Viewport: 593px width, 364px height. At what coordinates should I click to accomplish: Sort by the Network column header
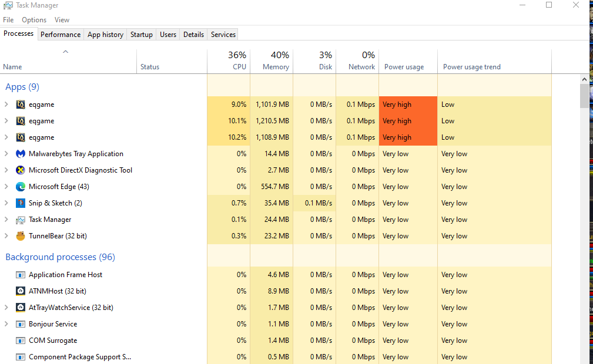(357, 61)
